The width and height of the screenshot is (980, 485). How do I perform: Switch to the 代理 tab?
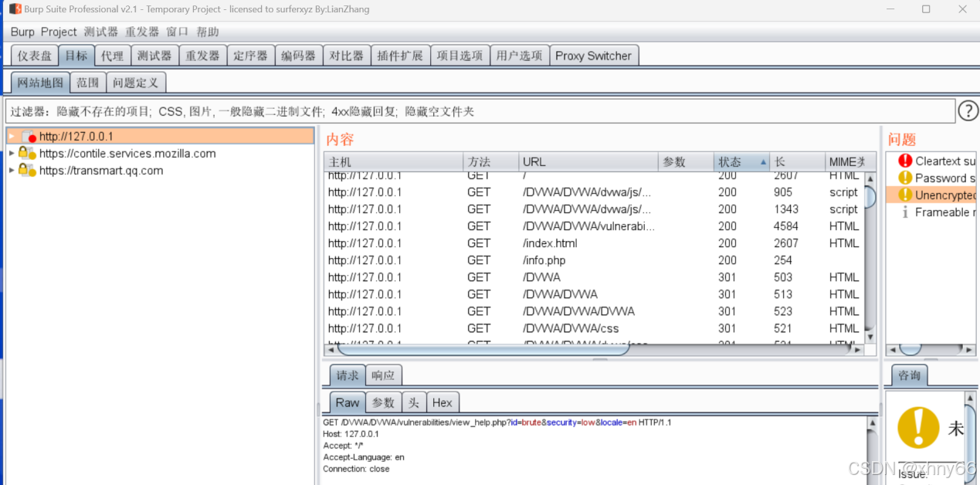[x=112, y=56]
